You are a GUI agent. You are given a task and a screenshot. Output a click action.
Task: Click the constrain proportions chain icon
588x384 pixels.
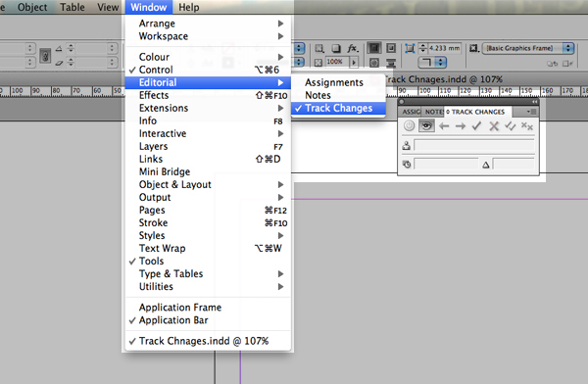[45, 56]
